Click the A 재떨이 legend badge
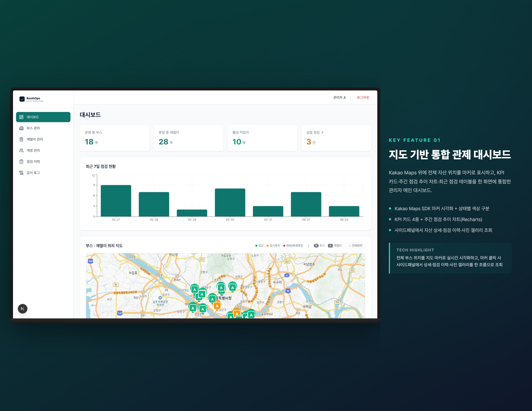Image resolution: width=532 pixels, height=411 pixels. [330, 246]
